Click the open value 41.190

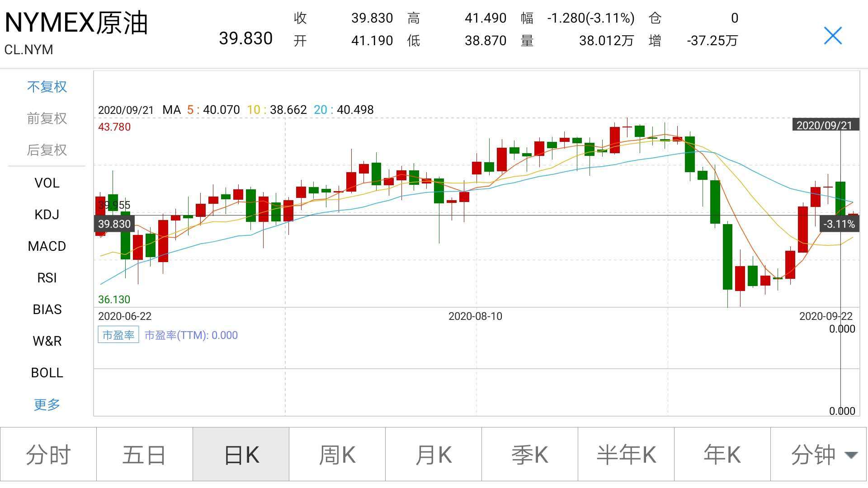[372, 41]
